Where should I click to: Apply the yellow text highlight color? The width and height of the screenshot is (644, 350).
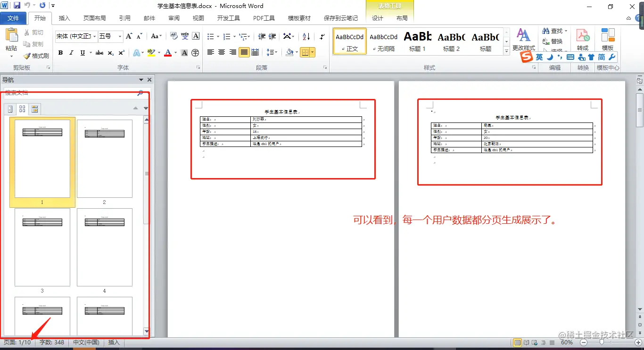click(151, 53)
